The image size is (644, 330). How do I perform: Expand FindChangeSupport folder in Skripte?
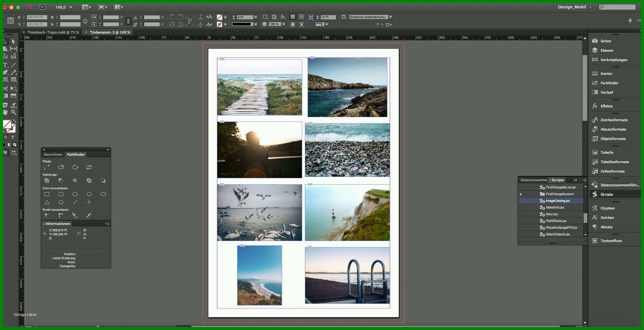(x=521, y=194)
